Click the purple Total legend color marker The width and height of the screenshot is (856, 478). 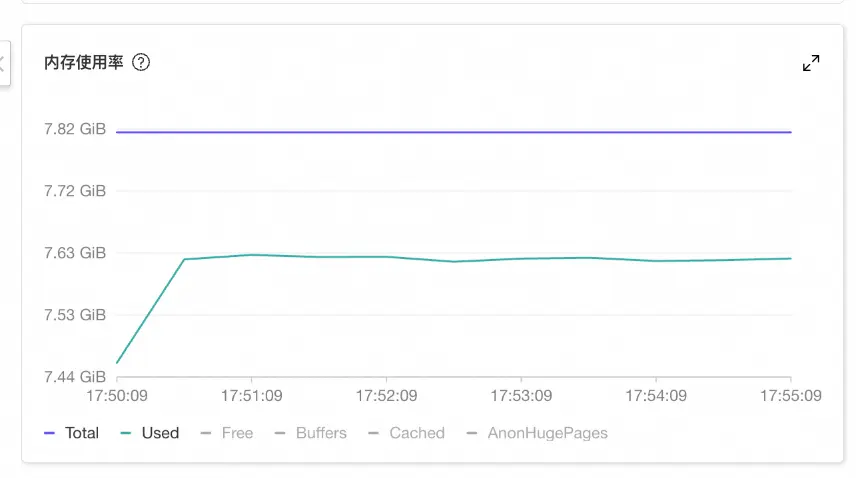[50, 433]
